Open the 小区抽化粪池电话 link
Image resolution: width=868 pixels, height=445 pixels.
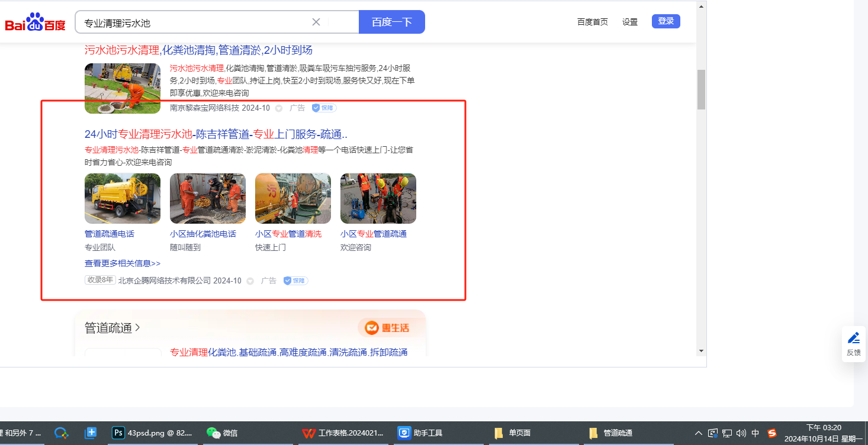point(203,234)
